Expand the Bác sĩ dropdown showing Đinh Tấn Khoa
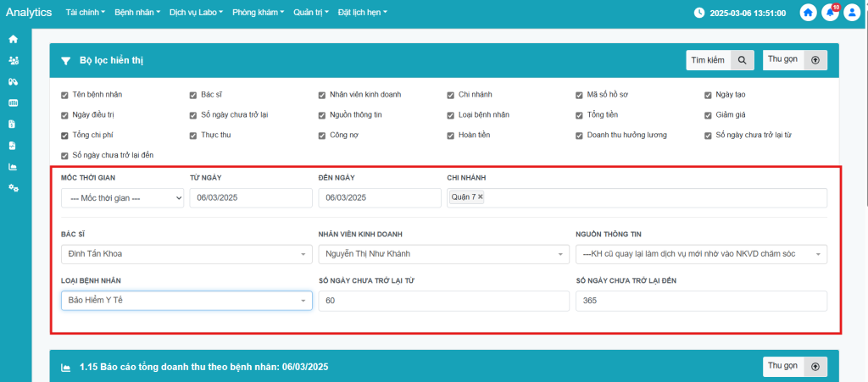This screenshot has width=868, height=382. click(186, 253)
